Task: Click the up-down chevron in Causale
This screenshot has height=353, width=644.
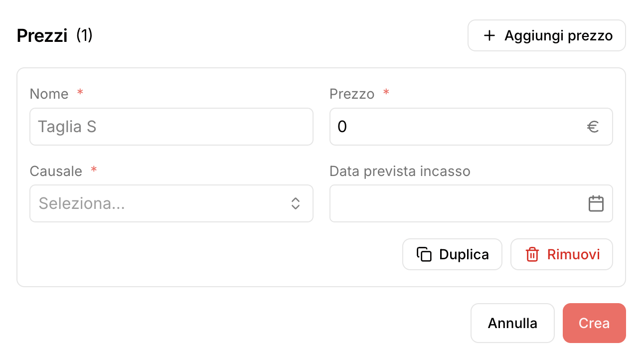Action: (x=296, y=203)
